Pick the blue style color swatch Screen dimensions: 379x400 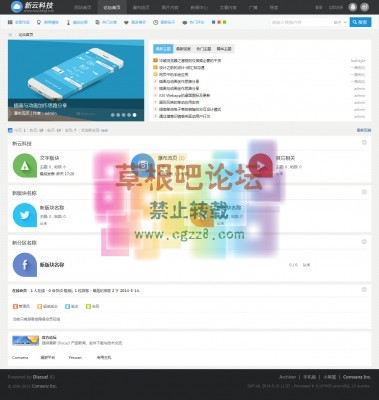pos(214,22)
